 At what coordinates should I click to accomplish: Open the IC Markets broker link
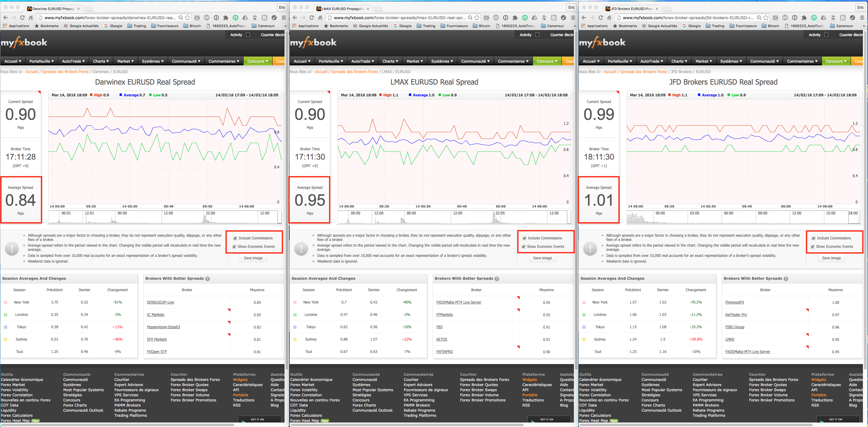(x=155, y=315)
